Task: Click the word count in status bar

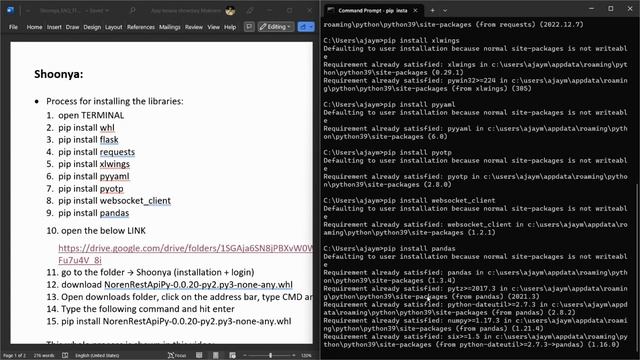Action: (44, 356)
